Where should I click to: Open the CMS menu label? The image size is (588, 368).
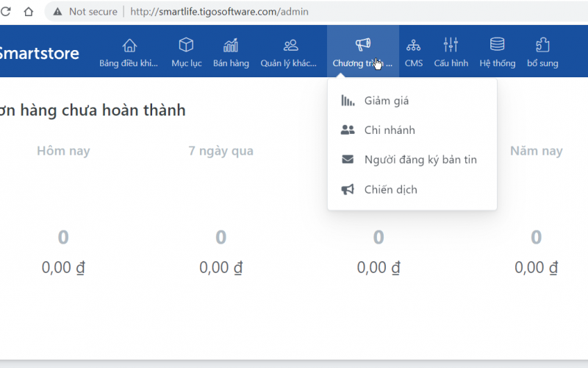tap(414, 63)
